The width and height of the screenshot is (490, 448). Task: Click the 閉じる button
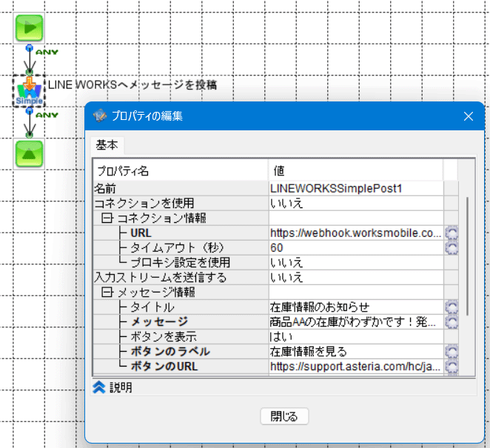(284, 416)
